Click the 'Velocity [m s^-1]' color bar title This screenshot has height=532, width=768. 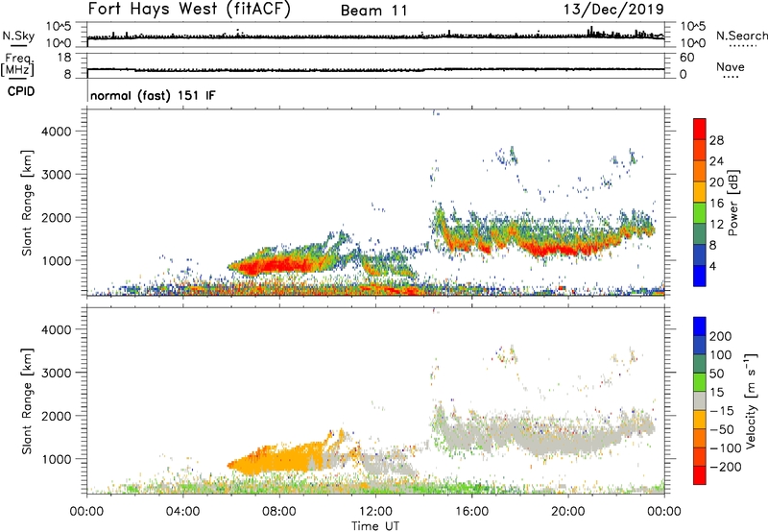[x=751, y=400]
